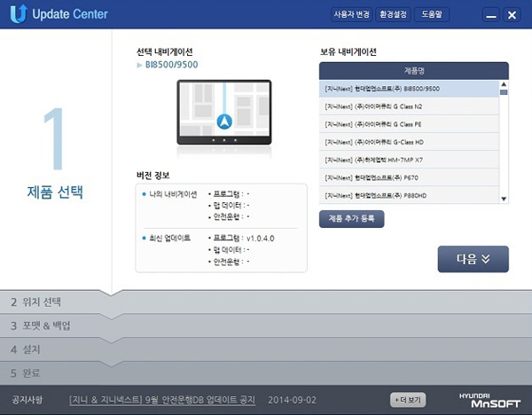Screen dimensions: 532x415
Task: Click the Hyundai MnSoft logo
Action: click(x=489, y=401)
